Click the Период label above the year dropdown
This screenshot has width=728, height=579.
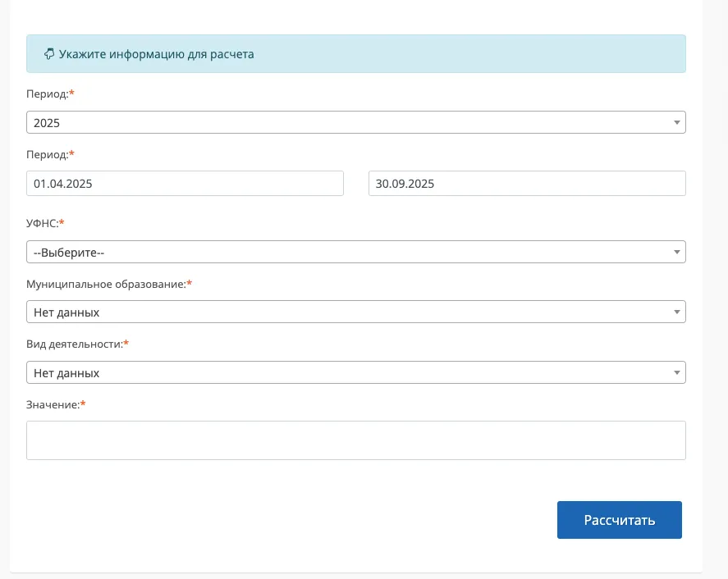pyautogui.click(x=48, y=94)
